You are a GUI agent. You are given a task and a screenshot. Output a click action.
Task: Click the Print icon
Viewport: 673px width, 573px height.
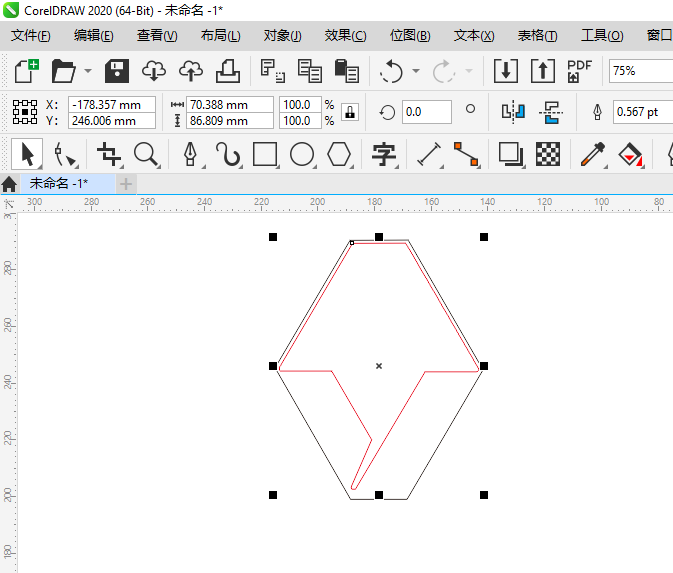pyautogui.click(x=227, y=71)
